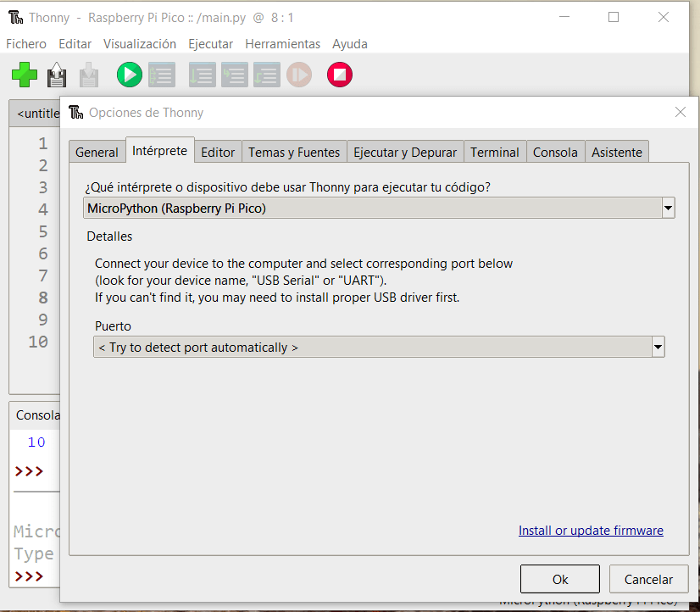Open the Temas y Fuentes tab
Viewport: 700px width, 612px height.
(x=294, y=153)
